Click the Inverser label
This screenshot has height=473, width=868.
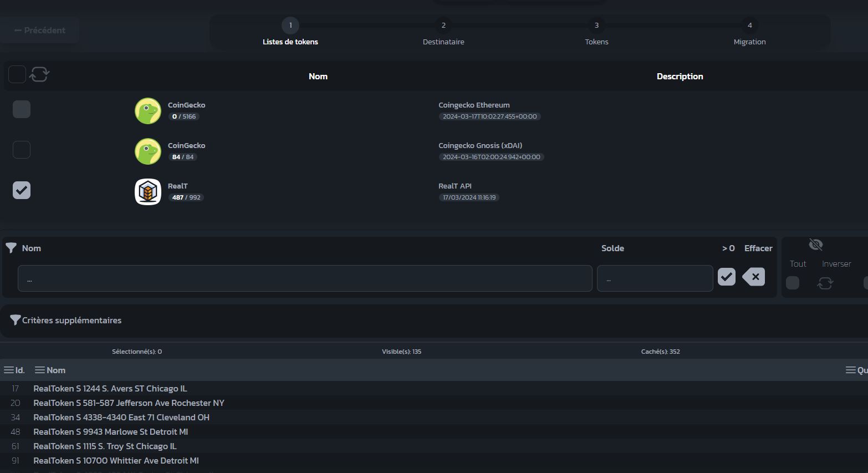(x=836, y=264)
